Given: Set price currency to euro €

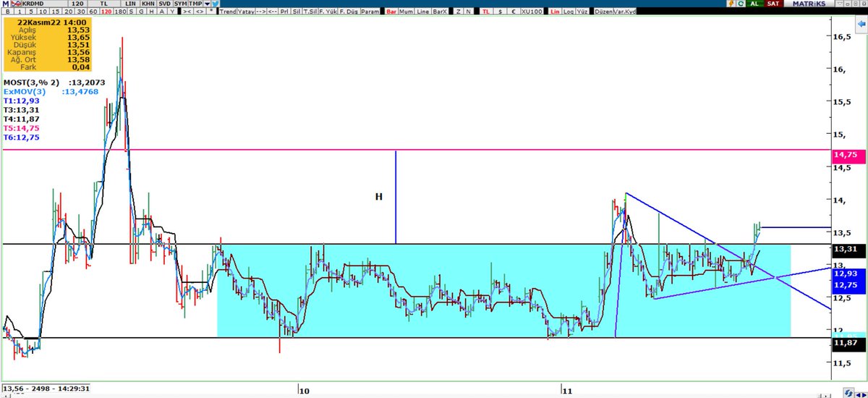Looking at the screenshot, I should [x=514, y=12].
